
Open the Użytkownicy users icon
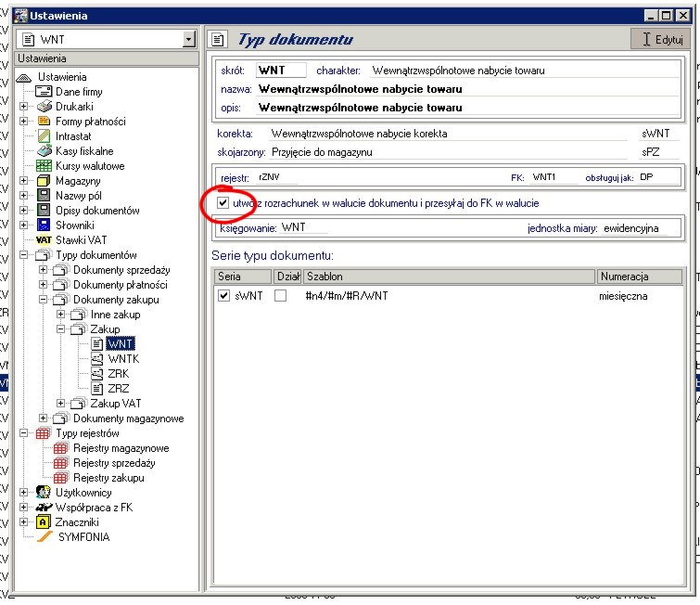point(44,493)
